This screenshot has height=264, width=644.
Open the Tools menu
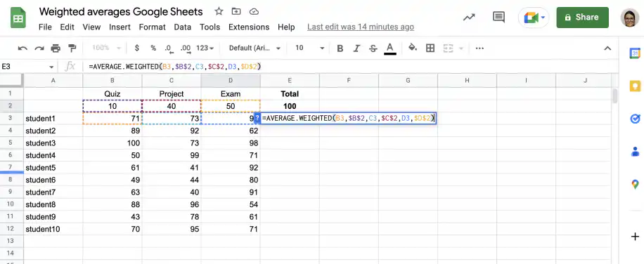(x=210, y=27)
